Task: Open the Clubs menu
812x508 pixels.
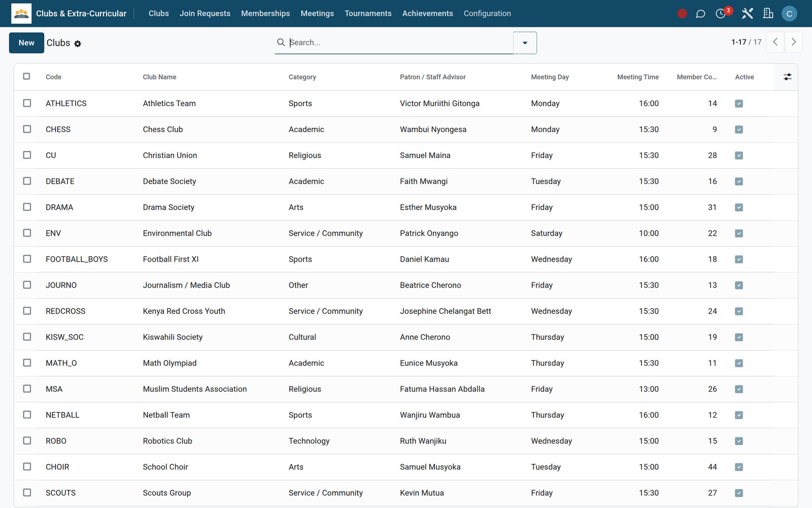Action: 159,14
